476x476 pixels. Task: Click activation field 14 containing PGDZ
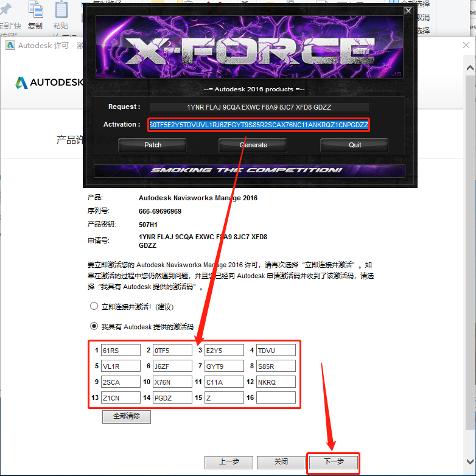[172, 397]
